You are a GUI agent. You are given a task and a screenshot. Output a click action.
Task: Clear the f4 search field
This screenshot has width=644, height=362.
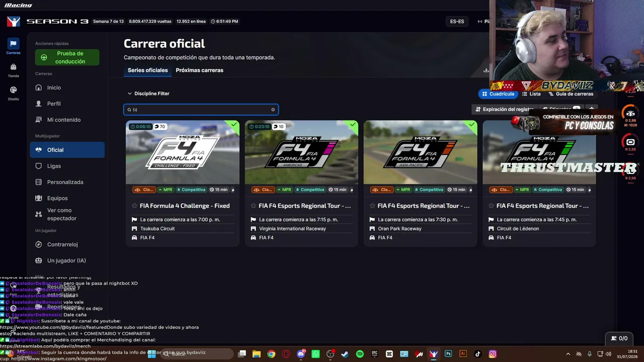(273, 110)
